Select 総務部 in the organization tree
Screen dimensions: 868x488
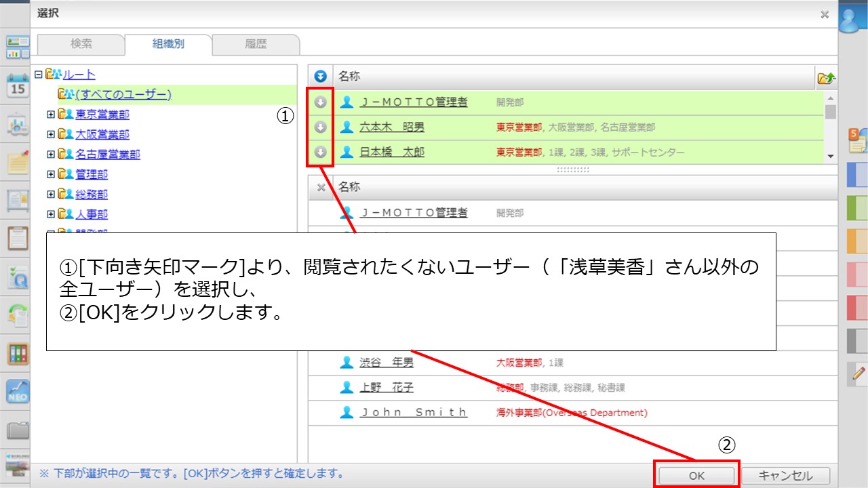(91, 195)
